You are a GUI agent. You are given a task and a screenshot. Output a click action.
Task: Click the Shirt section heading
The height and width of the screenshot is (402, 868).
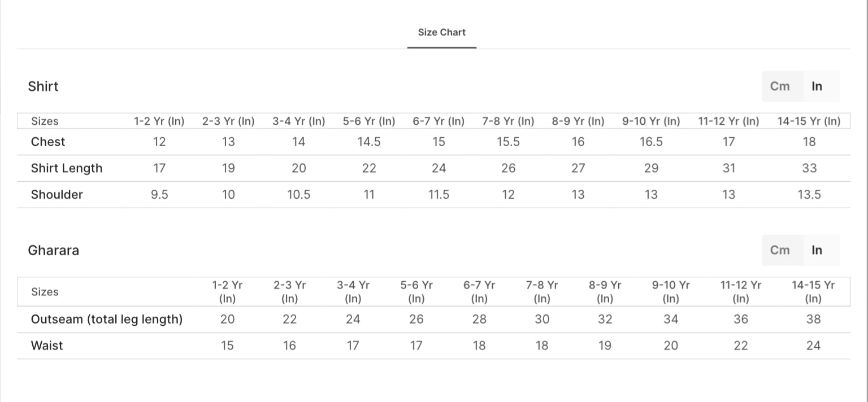click(x=43, y=86)
